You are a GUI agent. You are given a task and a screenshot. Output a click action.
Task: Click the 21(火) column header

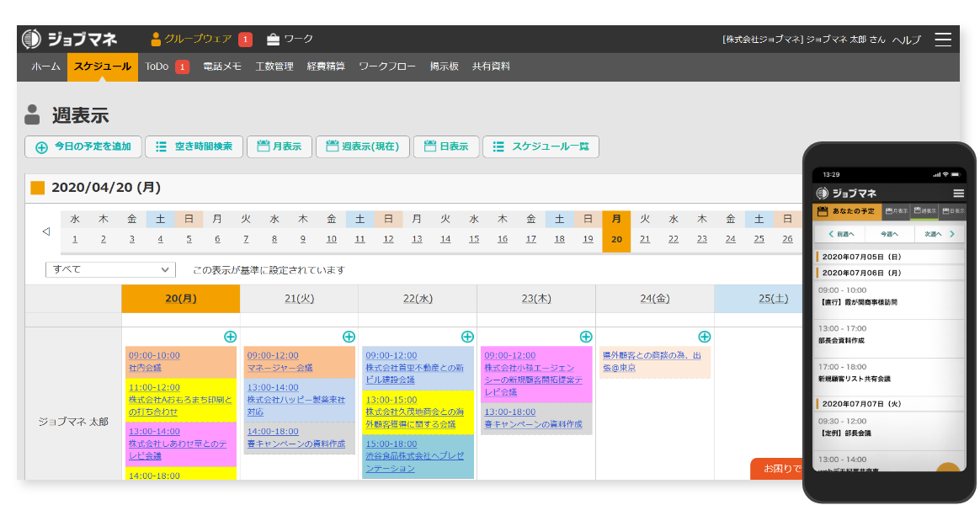299,299
